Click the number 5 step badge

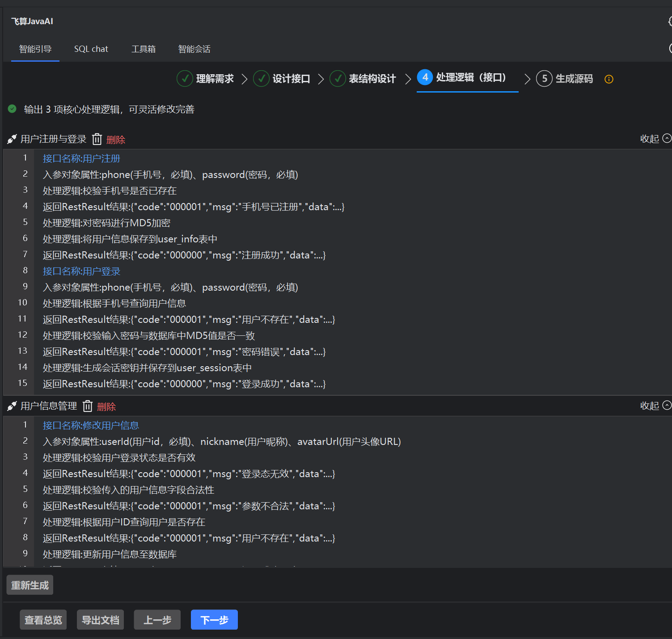(544, 79)
